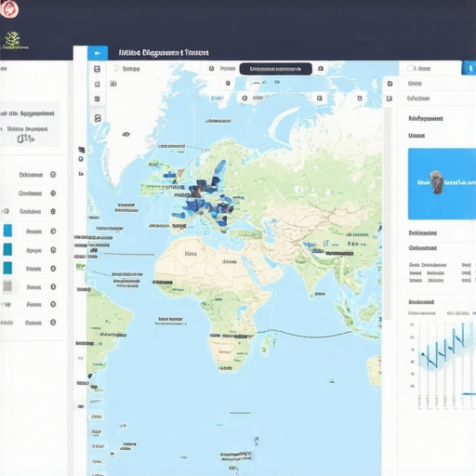Select the third icon in the vertical map toolbar
476x476 pixels.
coord(97,99)
